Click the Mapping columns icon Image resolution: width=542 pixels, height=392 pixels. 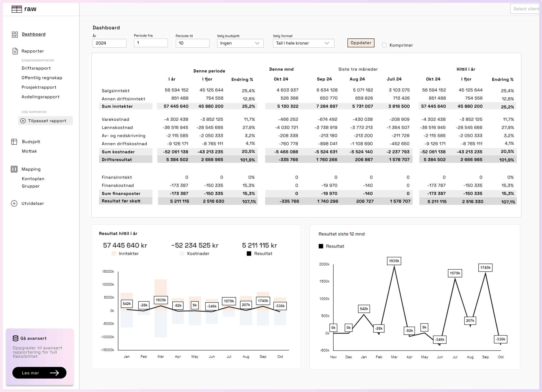[14, 169]
